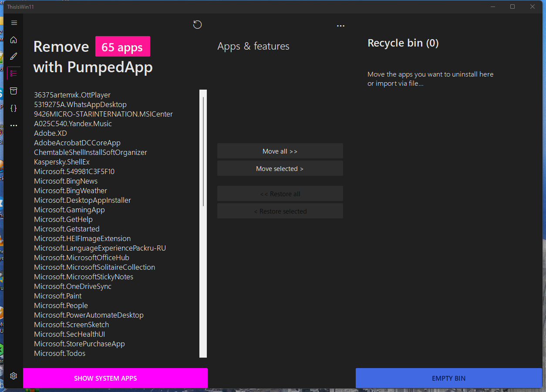Click the 65 apps pink badge
Image resolution: width=546 pixels, height=392 pixels.
122,47
